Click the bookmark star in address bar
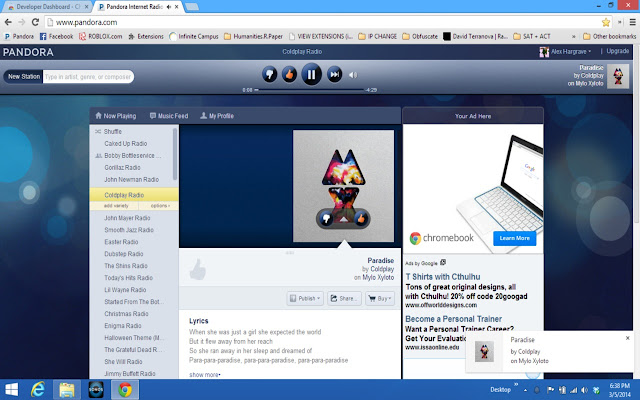 pos(606,22)
